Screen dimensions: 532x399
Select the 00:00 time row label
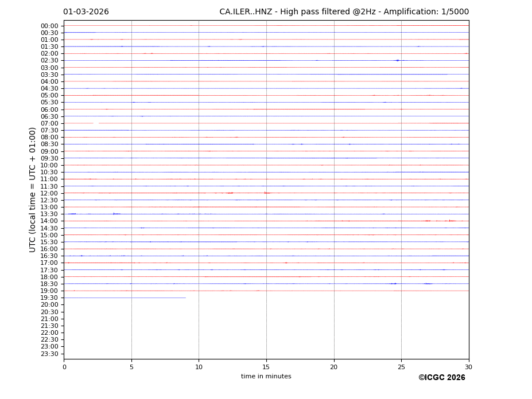click(x=49, y=26)
